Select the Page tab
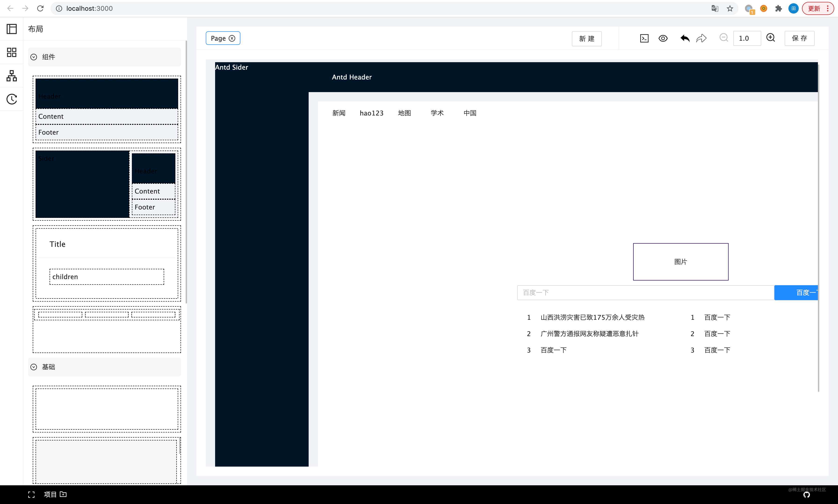Viewport: 838px width, 504px height. pyautogui.click(x=218, y=38)
